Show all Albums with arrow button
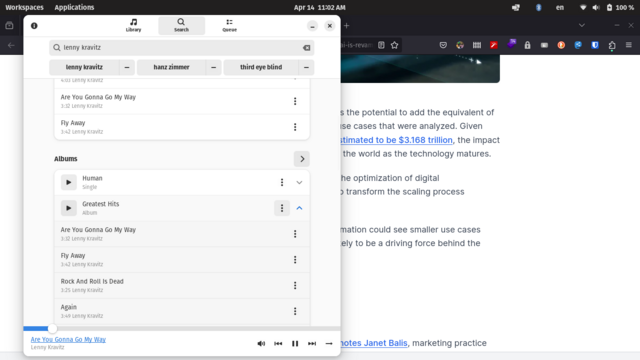Image resolution: width=640 pixels, height=360 pixels. click(x=302, y=159)
